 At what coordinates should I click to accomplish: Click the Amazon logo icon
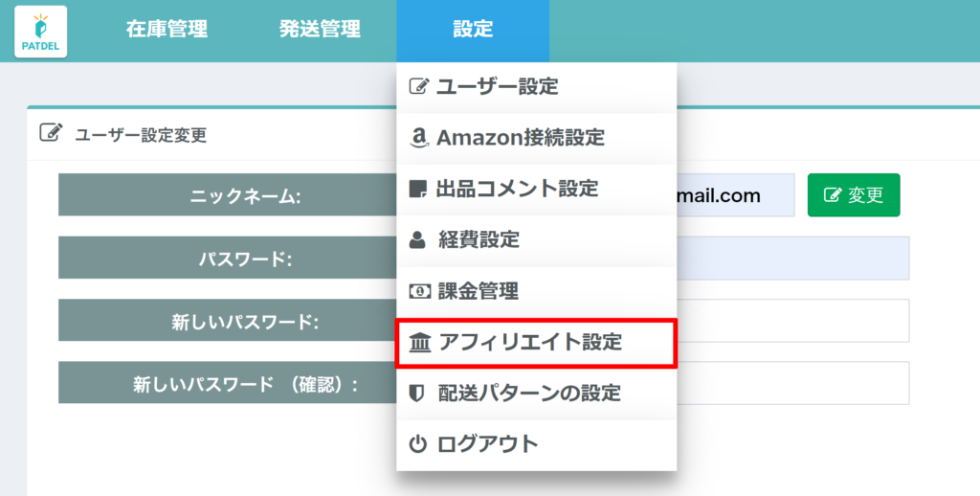pyautogui.click(x=418, y=138)
